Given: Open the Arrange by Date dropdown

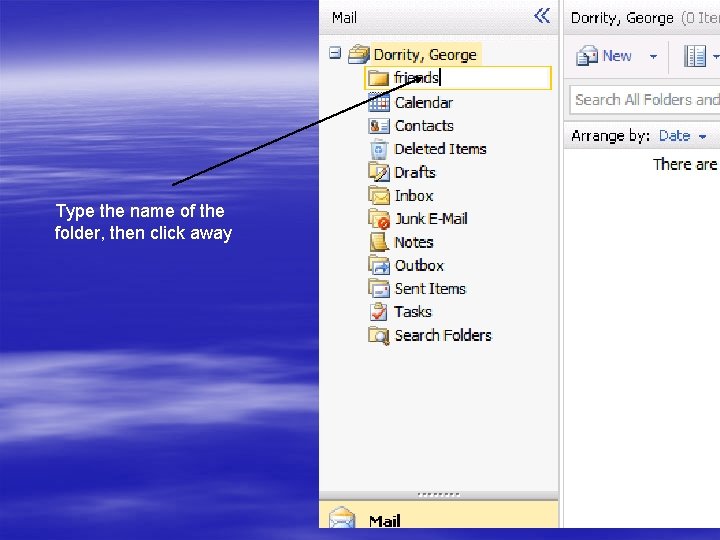Looking at the screenshot, I should point(682,136).
